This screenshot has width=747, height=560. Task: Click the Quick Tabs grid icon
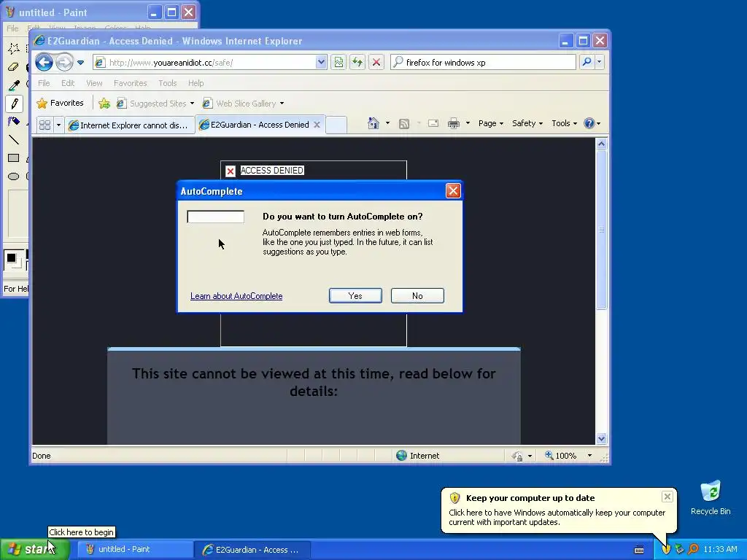click(44, 125)
